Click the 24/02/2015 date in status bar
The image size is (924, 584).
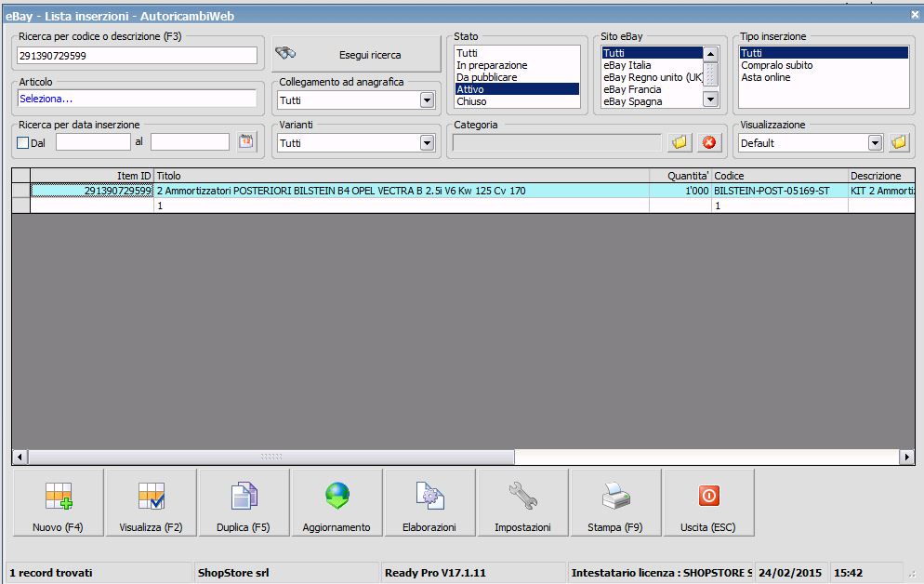coord(789,573)
